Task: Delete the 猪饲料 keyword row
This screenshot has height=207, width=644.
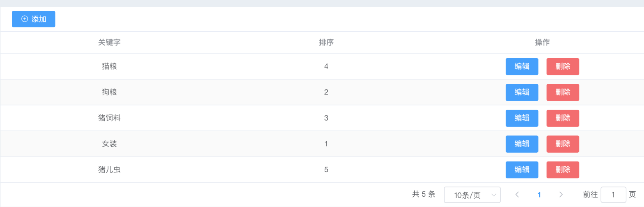Action: point(563,118)
